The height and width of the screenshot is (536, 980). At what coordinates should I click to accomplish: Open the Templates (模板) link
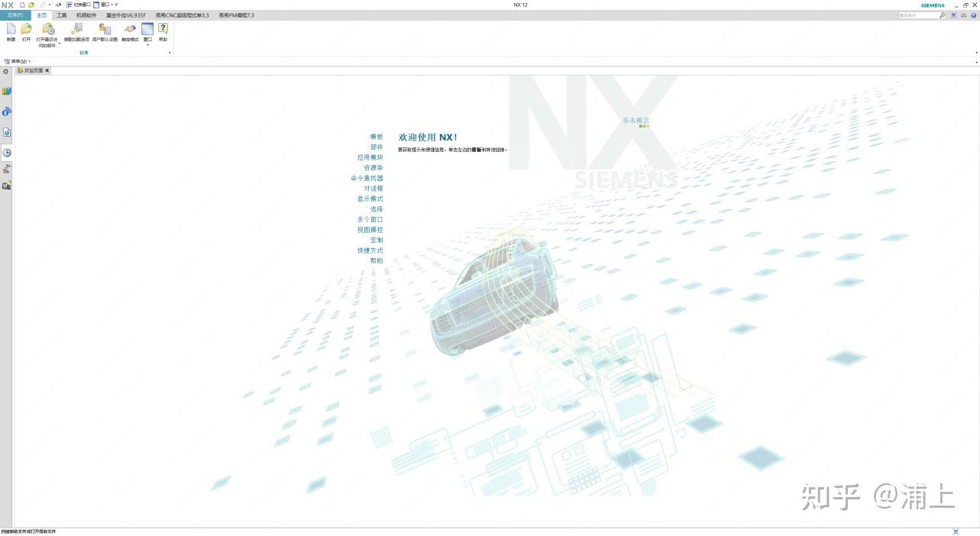[x=377, y=137]
